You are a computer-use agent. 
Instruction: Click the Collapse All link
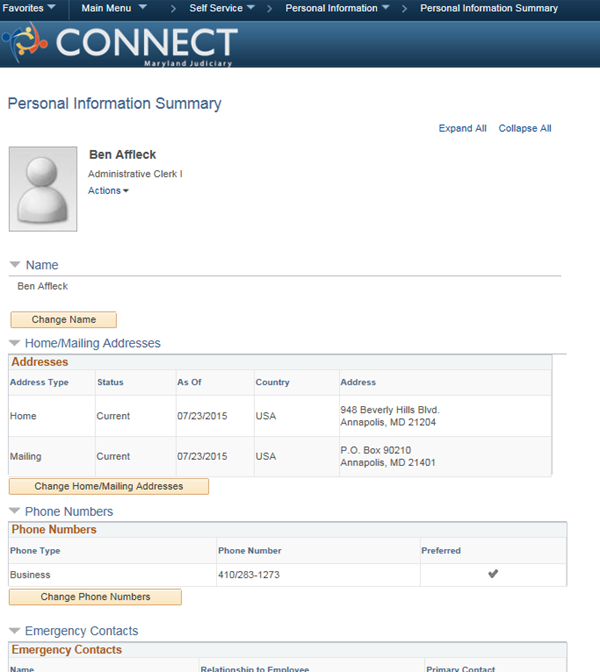[524, 129]
